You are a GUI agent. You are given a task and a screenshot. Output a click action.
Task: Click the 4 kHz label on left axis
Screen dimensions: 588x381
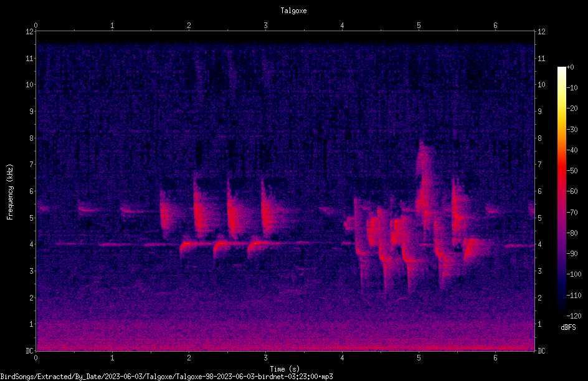[x=31, y=244]
